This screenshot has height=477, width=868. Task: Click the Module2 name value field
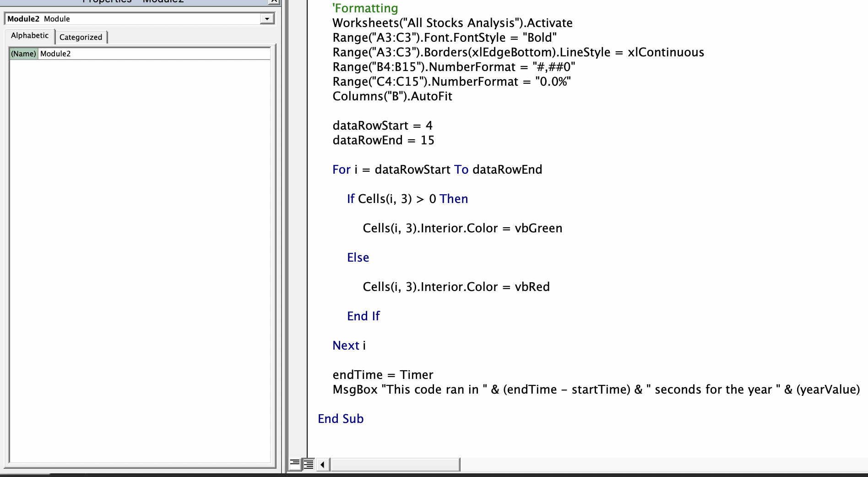tap(154, 54)
